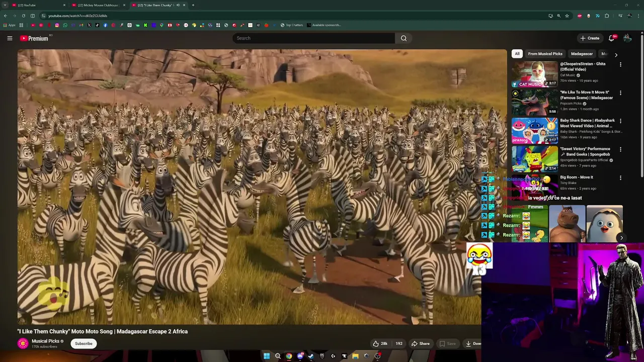Open the Cat Music channel link

tap(568, 75)
